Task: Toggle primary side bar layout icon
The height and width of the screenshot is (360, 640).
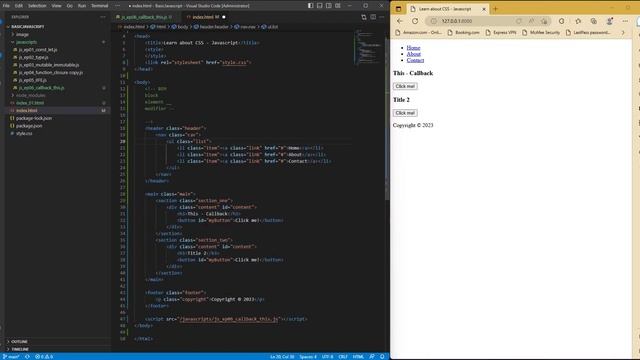Action: coord(311,6)
